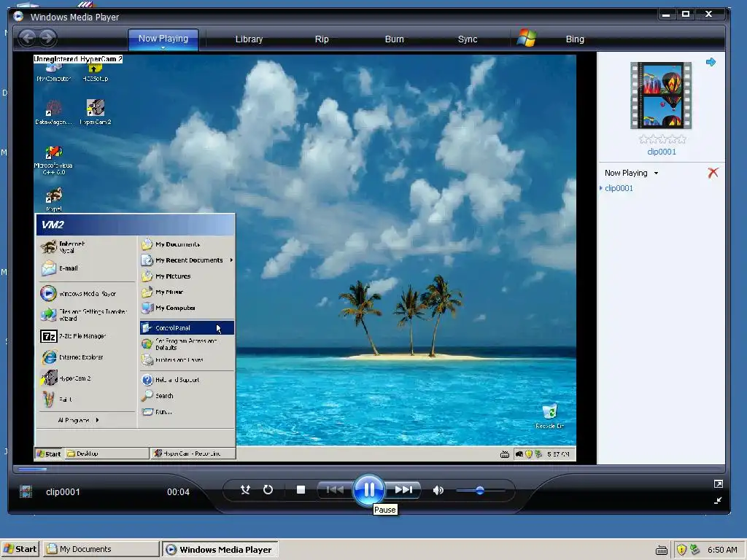Select clip0001 in the Now Playing list

(x=619, y=188)
